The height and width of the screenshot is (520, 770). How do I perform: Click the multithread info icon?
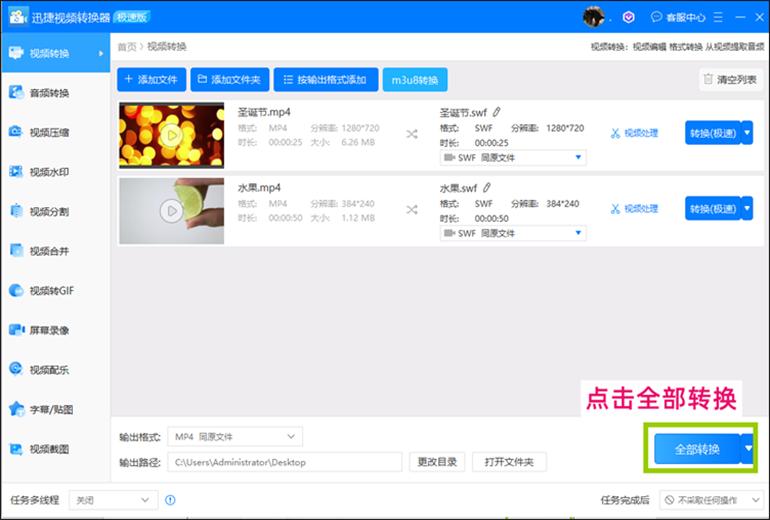pyautogui.click(x=170, y=500)
